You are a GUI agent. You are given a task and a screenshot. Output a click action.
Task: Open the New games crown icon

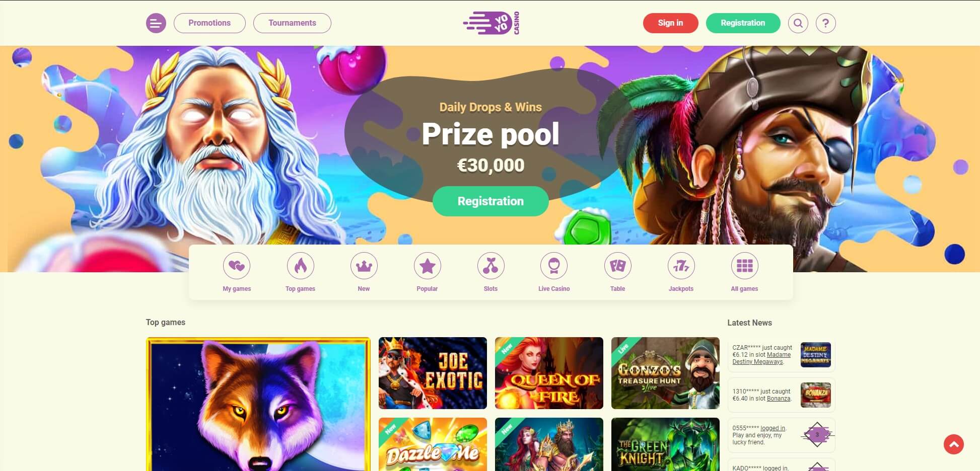pos(364,266)
